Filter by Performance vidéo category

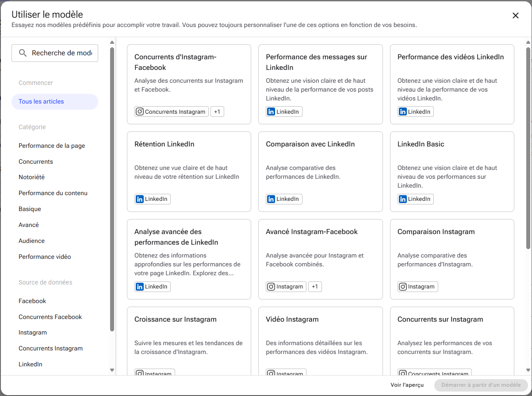pos(45,257)
